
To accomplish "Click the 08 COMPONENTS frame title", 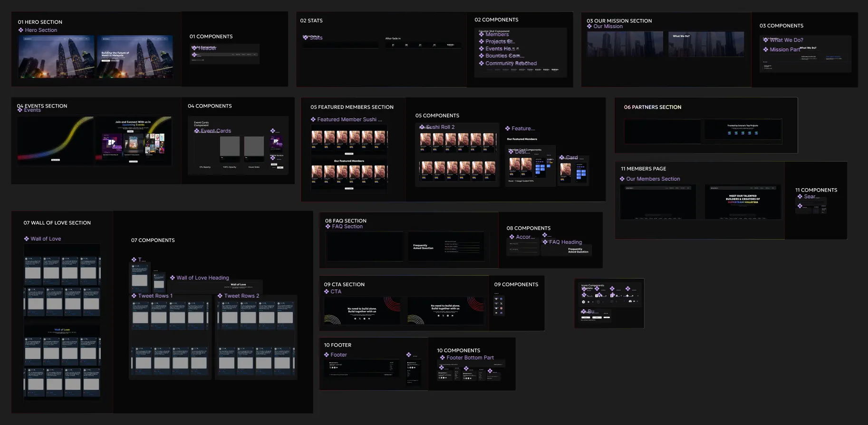I will tap(529, 228).
